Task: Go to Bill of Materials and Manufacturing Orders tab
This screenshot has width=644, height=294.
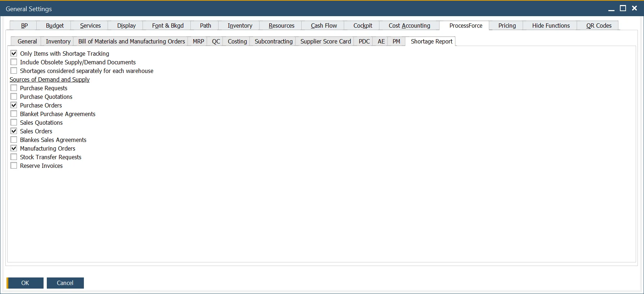Action: 131,41
